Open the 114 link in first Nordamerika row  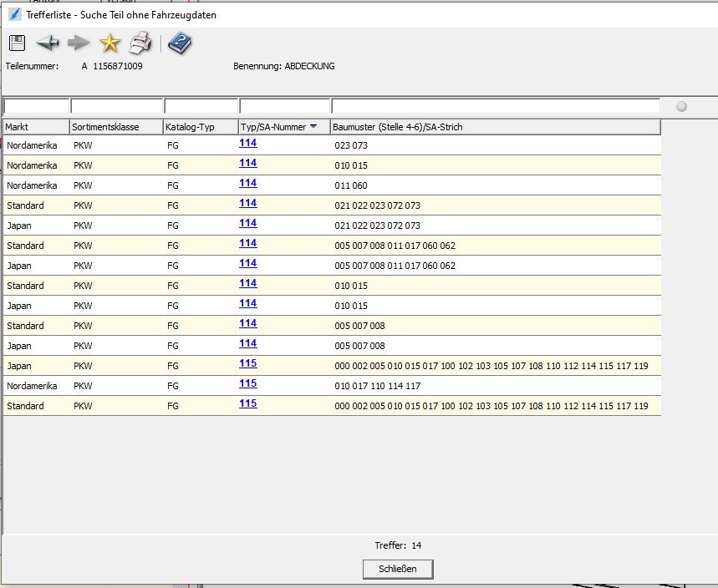pos(247,143)
